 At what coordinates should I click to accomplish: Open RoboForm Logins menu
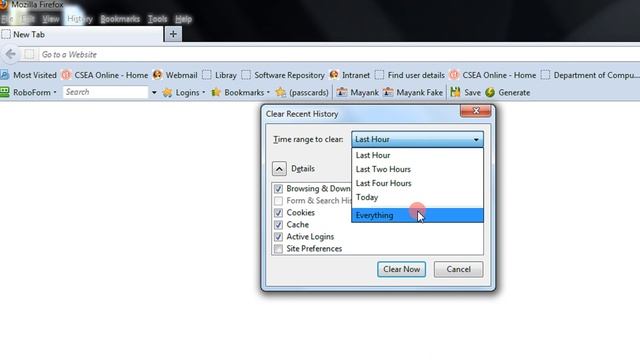[x=184, y=93]
